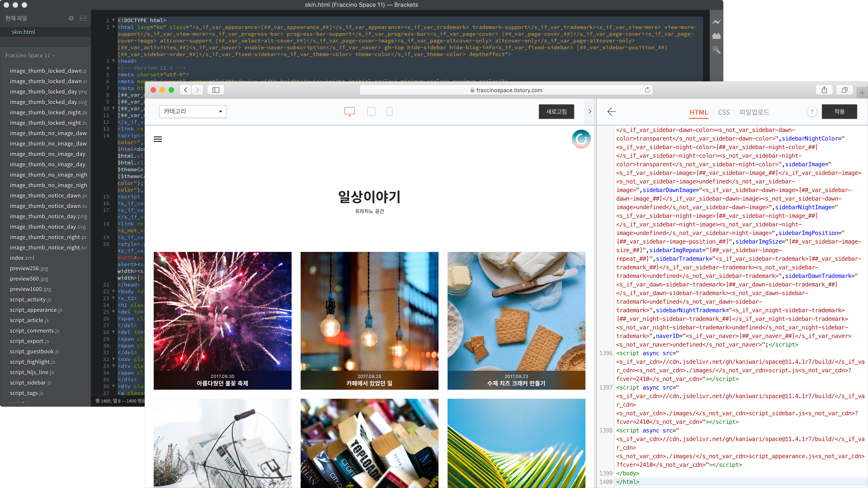Open preview1600.jpg in file tree

(31, 289)
